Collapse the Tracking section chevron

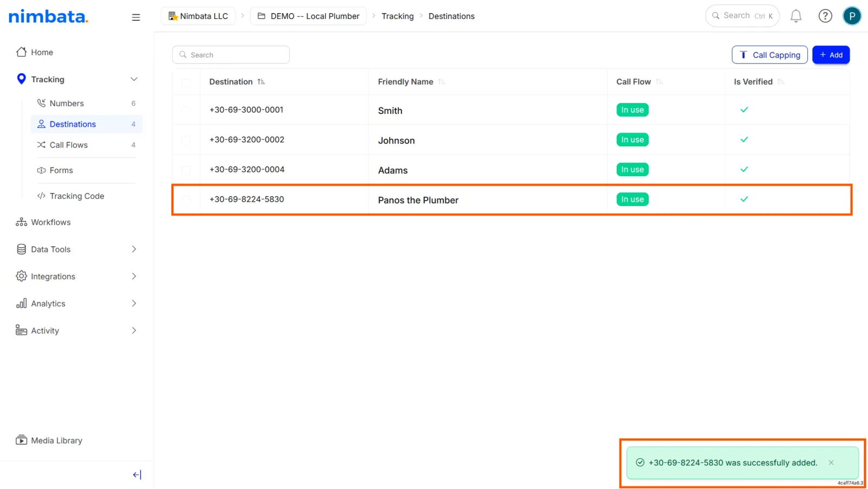[x=134, y=79]
